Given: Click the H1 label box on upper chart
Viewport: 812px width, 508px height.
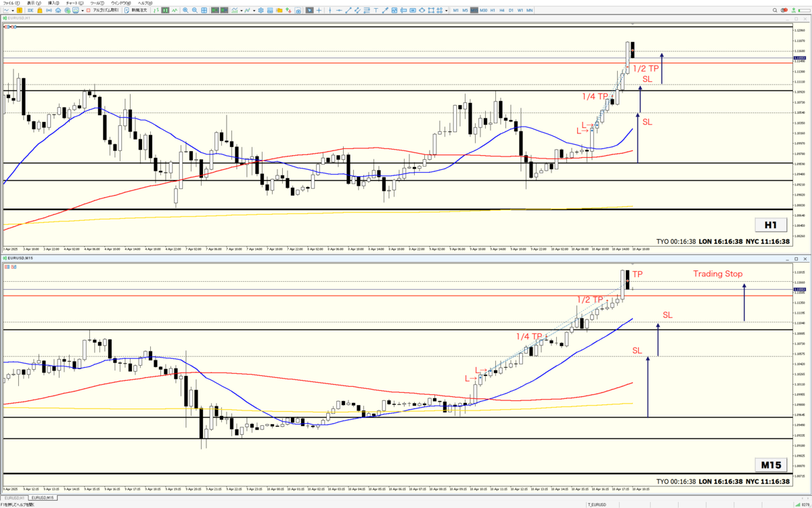Looking at the screenshot, I should pos(771,224).
